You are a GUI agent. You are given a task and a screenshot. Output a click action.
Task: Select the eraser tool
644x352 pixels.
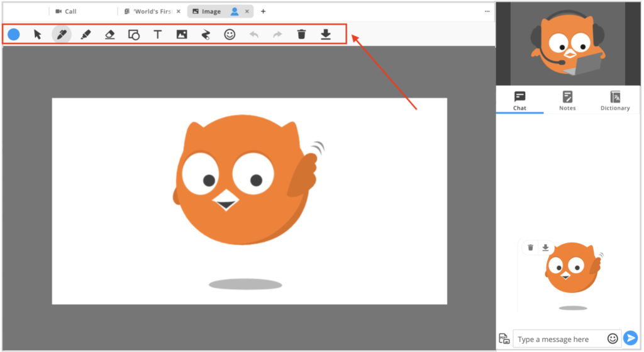(110, 34)
